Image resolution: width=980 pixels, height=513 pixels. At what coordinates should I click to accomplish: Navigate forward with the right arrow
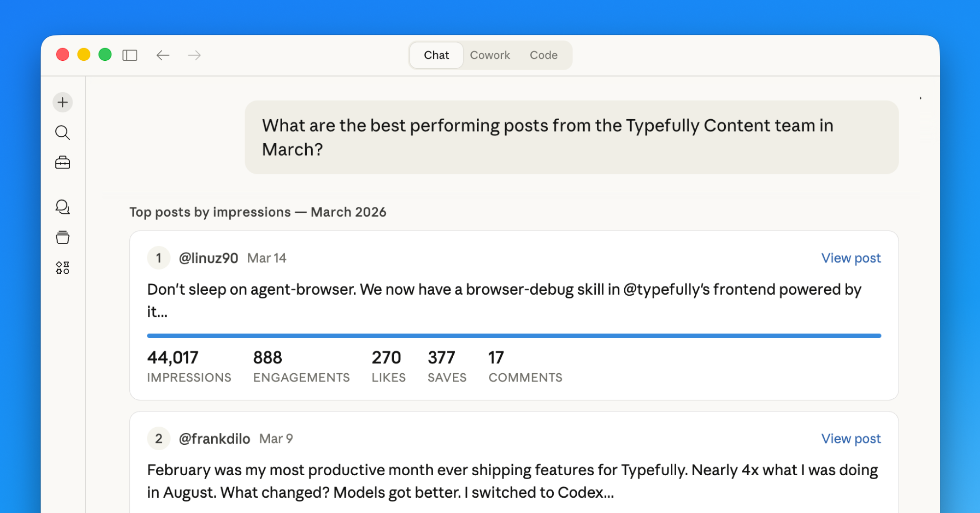195,55
